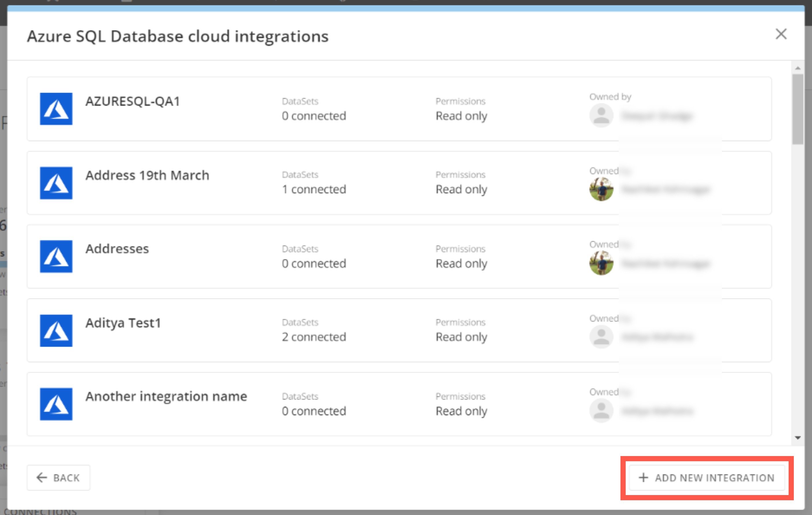This screenshot has height=515, width=812.
Task: Click owner photo of Addresses row
Action: pyautogui.click(x=601, y=263)
